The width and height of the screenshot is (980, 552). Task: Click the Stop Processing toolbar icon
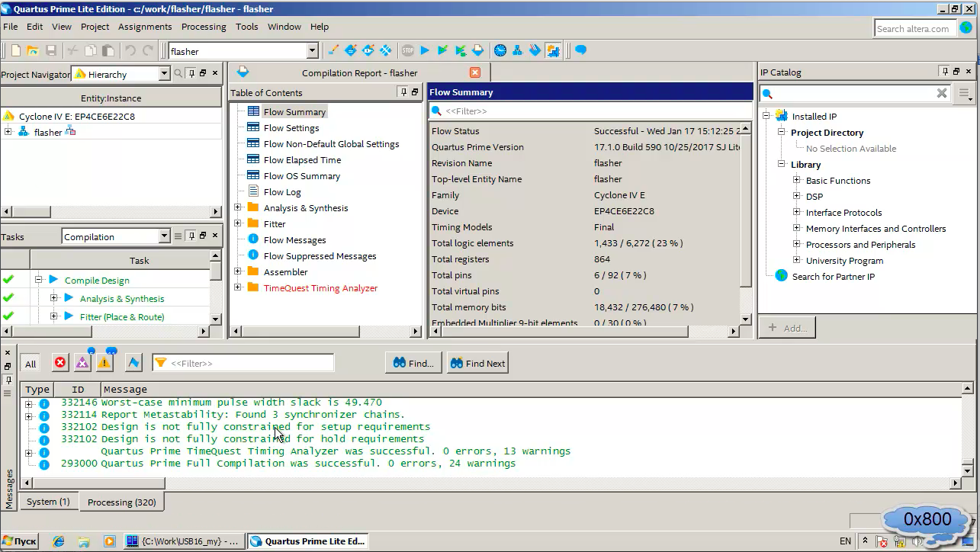[408, 51]
